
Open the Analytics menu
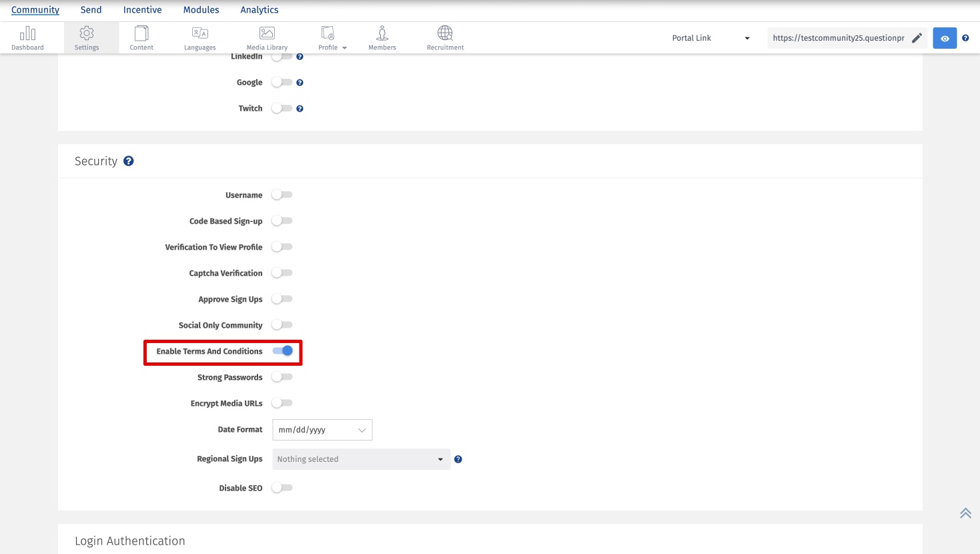(x=260, y=10)
